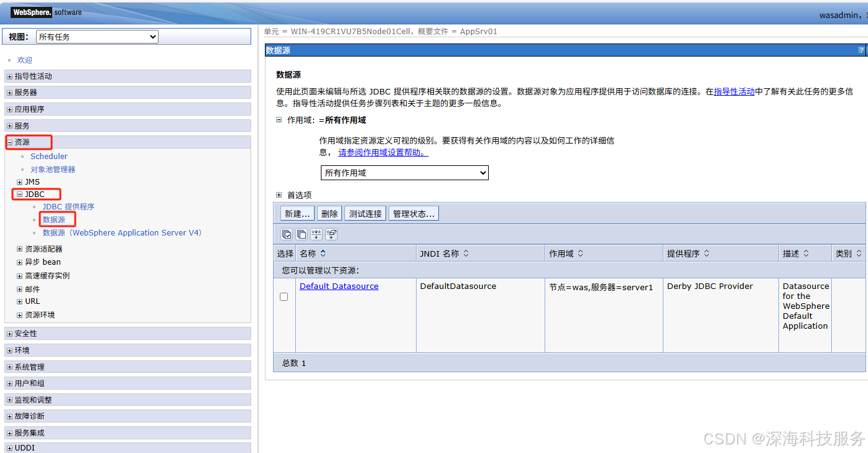The width and height of the screenshot is (868, 453).
Task: Expand the 服务 navigation group
Action: pos(9,126)
